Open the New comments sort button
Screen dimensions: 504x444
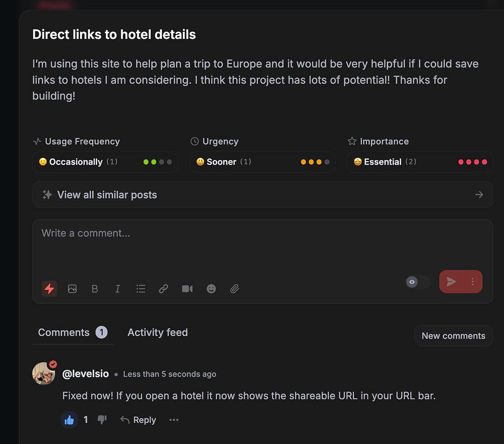point(453,336)
